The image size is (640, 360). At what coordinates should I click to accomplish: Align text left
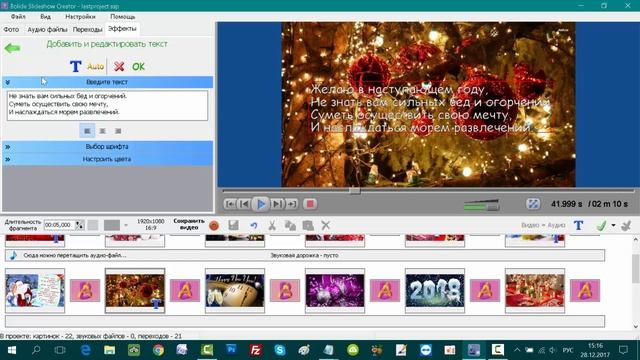[87, 131]
